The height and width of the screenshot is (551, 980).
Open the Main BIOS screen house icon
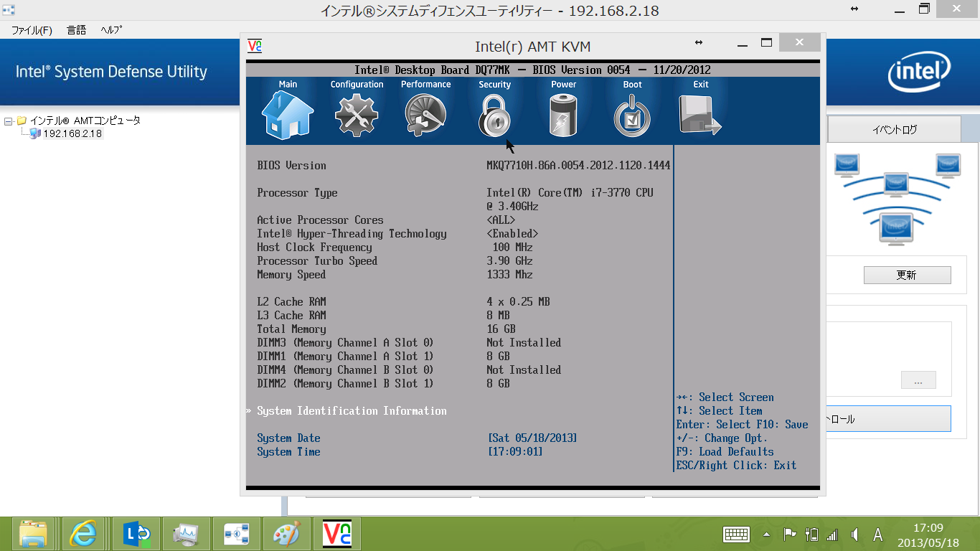coord(288,115)
